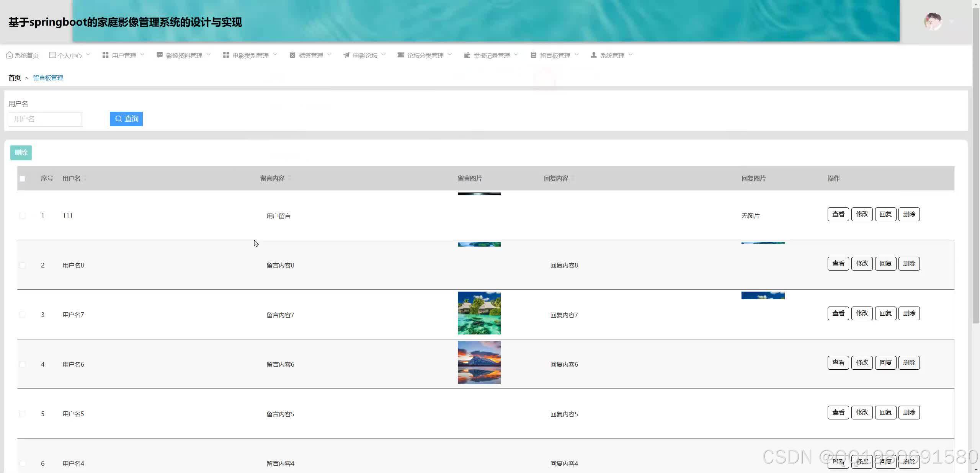Select the checkbox for row 用户名6
Image resolution: width=980 pixels, height=473 pixels.
[22, 364]
